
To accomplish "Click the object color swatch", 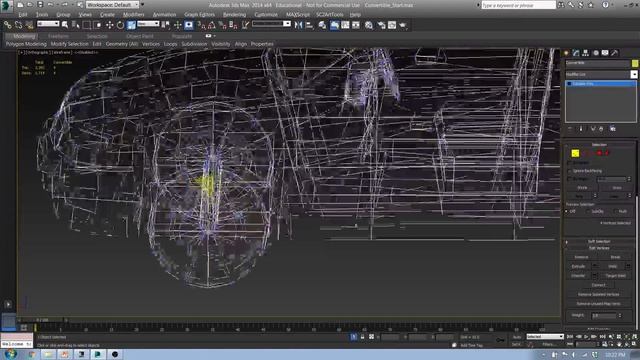I will pyautogui.click(x=635, y=63).
